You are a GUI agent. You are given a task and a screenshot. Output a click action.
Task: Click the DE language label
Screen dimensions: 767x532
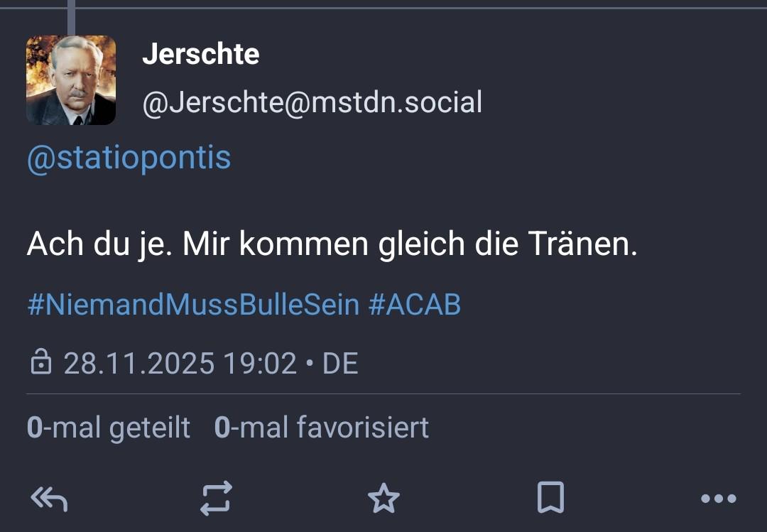tap(340, 364)
